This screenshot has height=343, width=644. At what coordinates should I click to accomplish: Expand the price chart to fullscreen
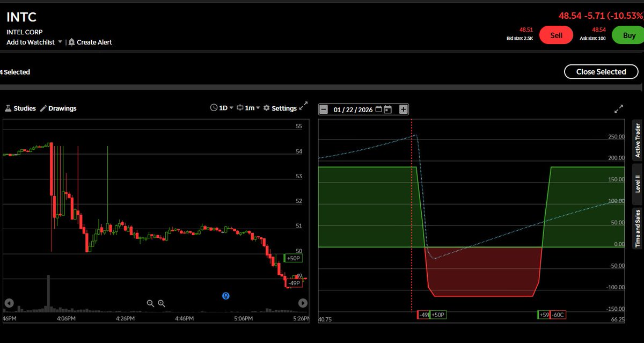[304, 106]
